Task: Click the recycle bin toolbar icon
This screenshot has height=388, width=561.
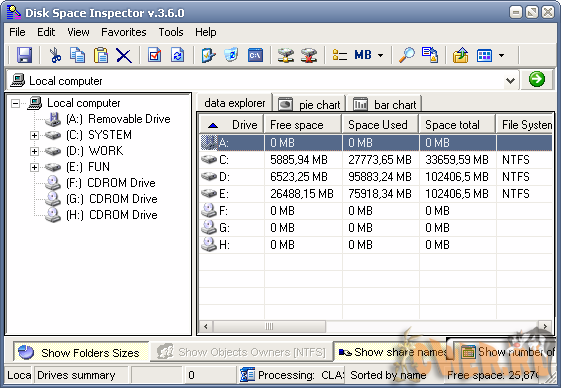Action: coord(231,55)
